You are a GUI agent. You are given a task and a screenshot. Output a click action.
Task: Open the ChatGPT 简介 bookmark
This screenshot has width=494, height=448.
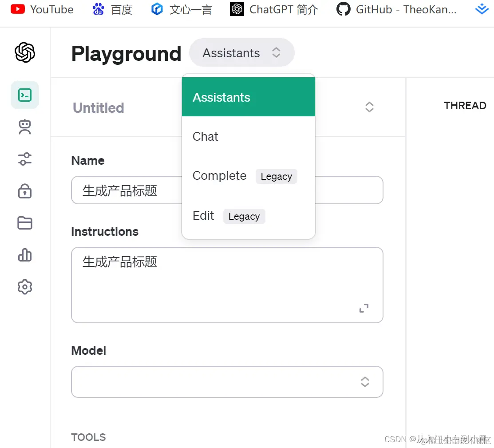(x=274, y=9)
